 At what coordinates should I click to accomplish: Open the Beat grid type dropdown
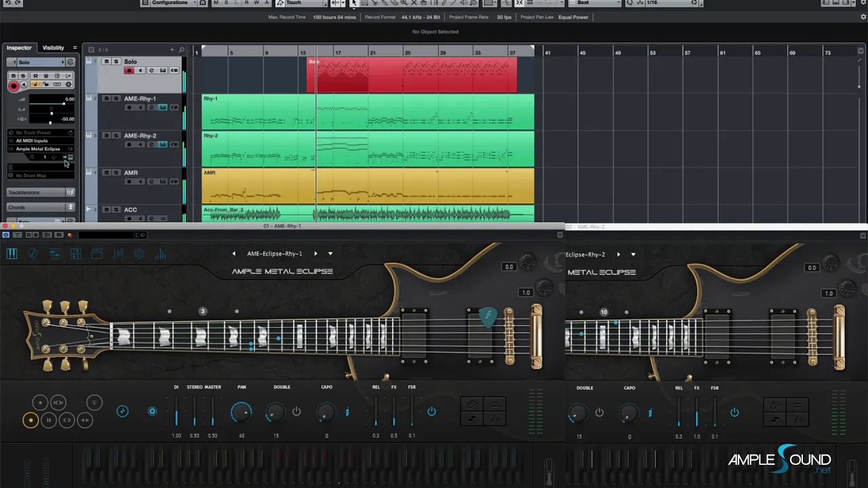pyautogui.click(x=594, y=3)
